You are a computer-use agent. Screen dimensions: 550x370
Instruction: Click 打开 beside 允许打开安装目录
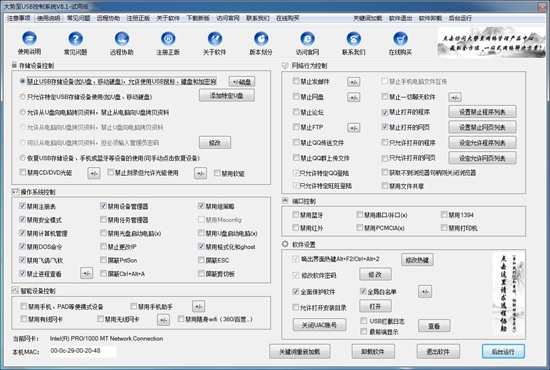coord(375,306)
